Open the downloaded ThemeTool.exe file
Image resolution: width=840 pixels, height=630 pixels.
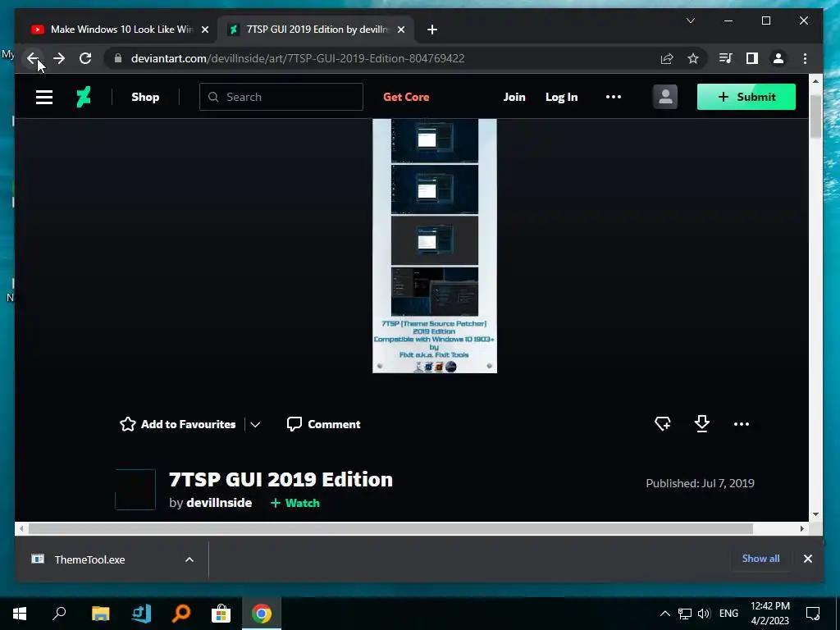click(89, 559)
